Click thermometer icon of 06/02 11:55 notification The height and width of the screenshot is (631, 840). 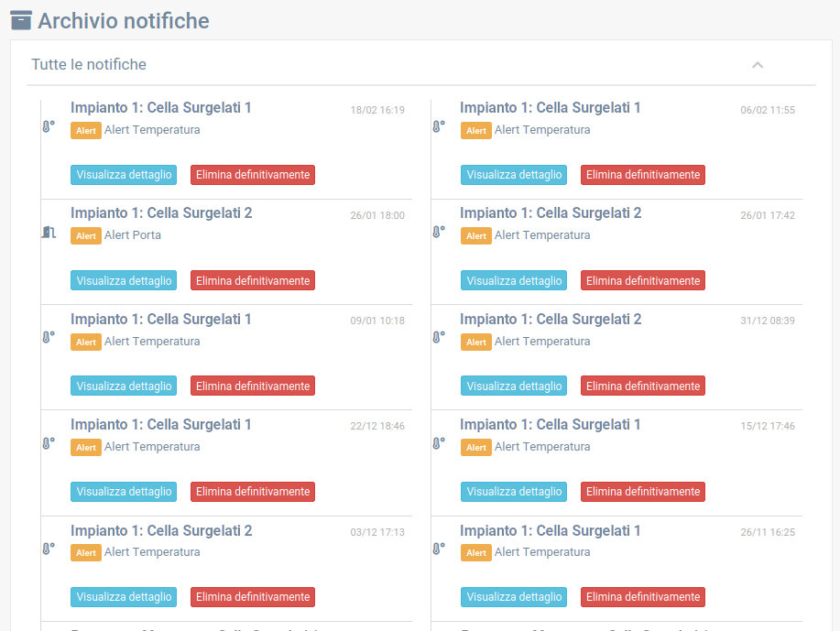click(x=438, y=126)
